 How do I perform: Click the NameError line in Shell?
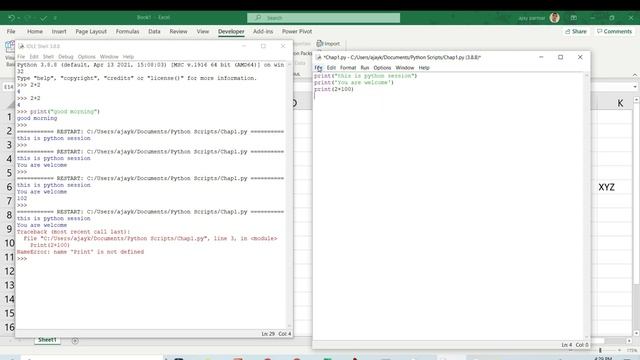pos(80,252)
